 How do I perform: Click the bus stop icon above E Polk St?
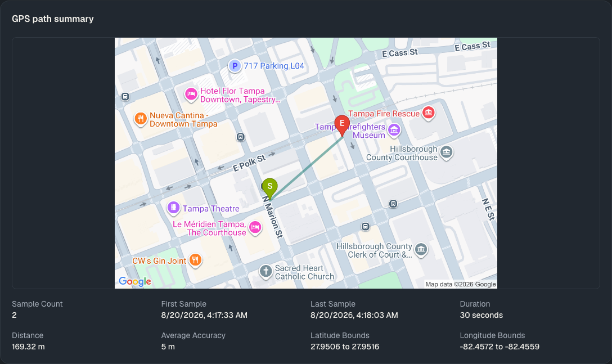240,137
